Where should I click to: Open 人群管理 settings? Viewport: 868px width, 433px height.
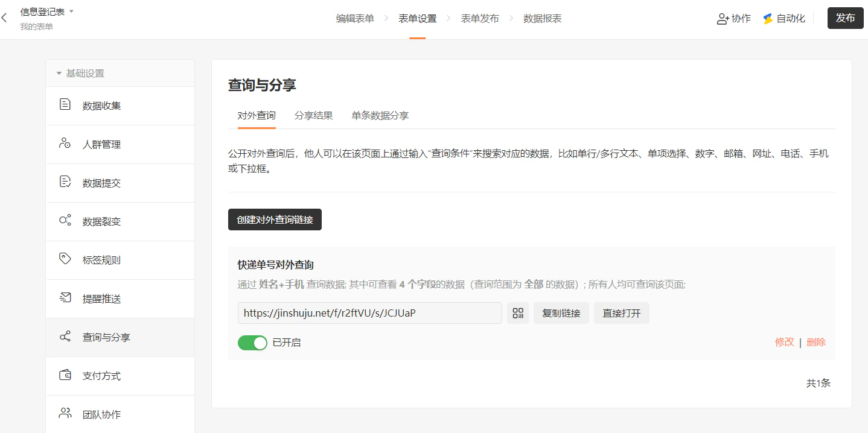(x=120, y=144)
